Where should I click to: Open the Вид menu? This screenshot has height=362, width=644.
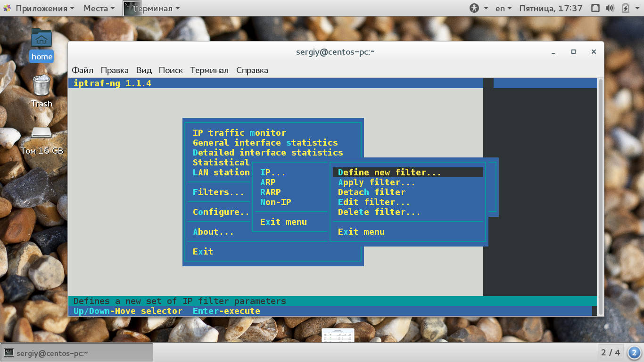tap(144, 70)
